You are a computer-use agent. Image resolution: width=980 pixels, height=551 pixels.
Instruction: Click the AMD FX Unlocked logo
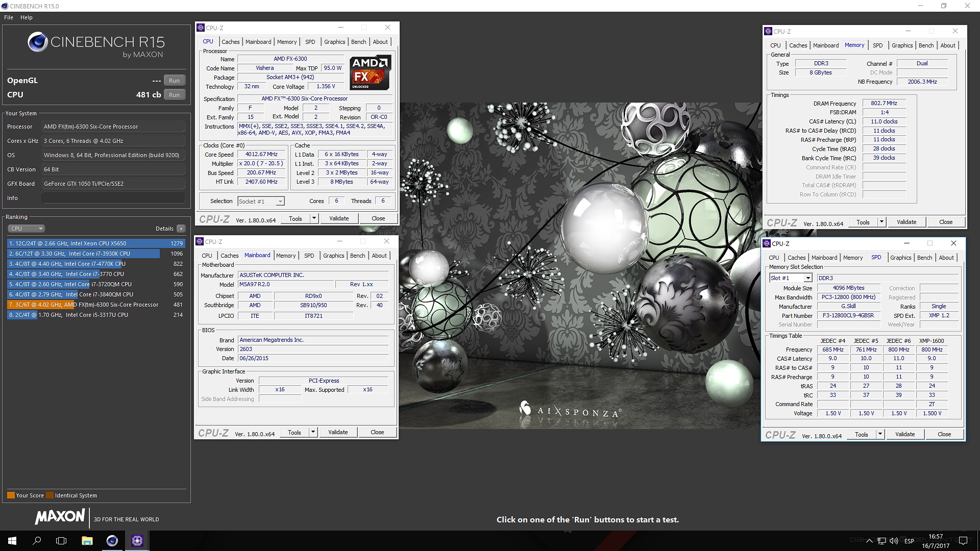371,72
